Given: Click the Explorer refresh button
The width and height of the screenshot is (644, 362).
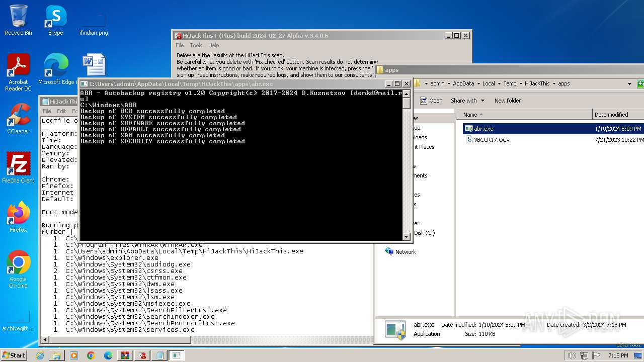Looking at the screenshot, I should [640, 84].
